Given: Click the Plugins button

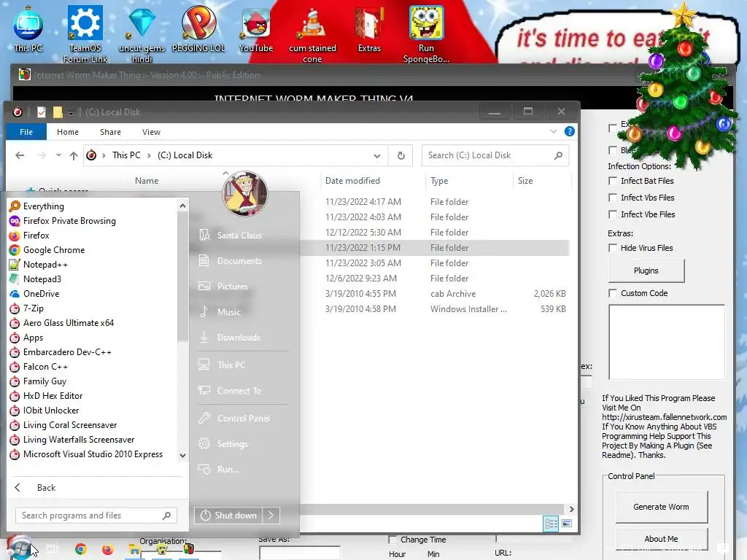Looking at the screenshot, I should click(x=646, y=271).
